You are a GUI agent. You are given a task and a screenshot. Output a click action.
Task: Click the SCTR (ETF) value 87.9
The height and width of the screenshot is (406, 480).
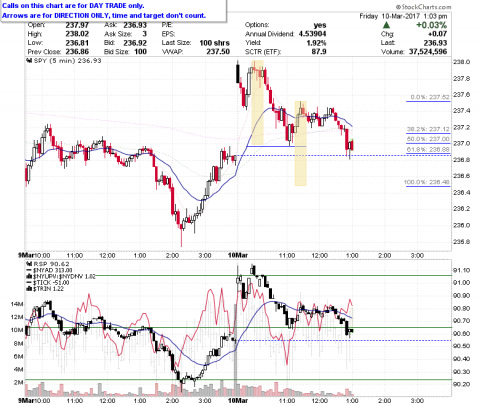pyautogui.click(x=319, y=52)
